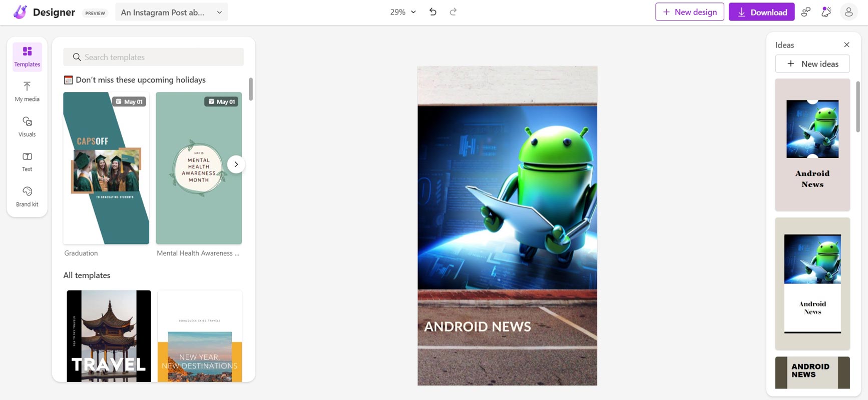
Task: Click the 'All templates' heading
Action: [x=87, y=275]
